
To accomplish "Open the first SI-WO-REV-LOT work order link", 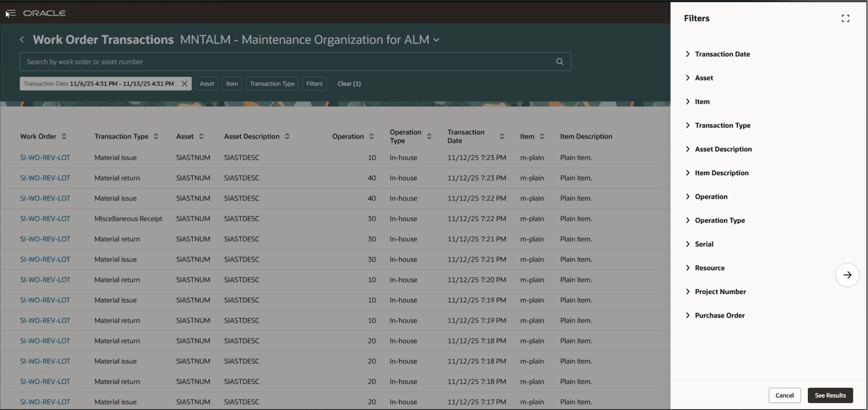I will click(x=45, y=157).
